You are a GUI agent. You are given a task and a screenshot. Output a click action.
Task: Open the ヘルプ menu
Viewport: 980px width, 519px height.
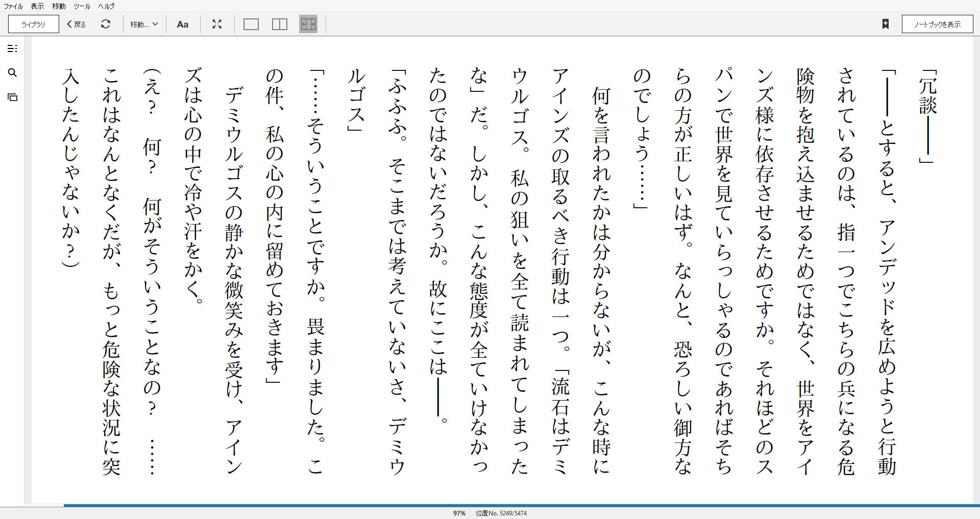tap(106, 6)
